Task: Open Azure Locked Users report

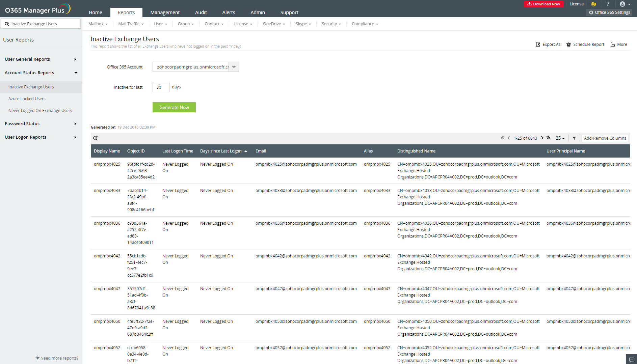Action: pyautogui.click(x=27, y=99)
